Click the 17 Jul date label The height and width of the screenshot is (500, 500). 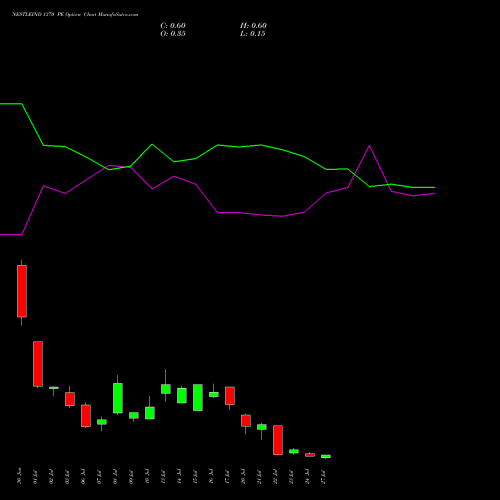coord(227,477)
